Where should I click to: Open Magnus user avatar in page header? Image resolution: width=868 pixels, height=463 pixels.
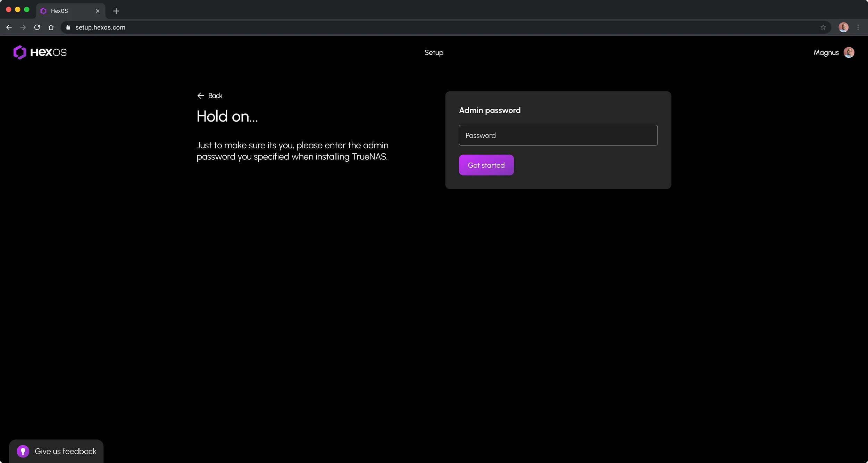[849, 52]
